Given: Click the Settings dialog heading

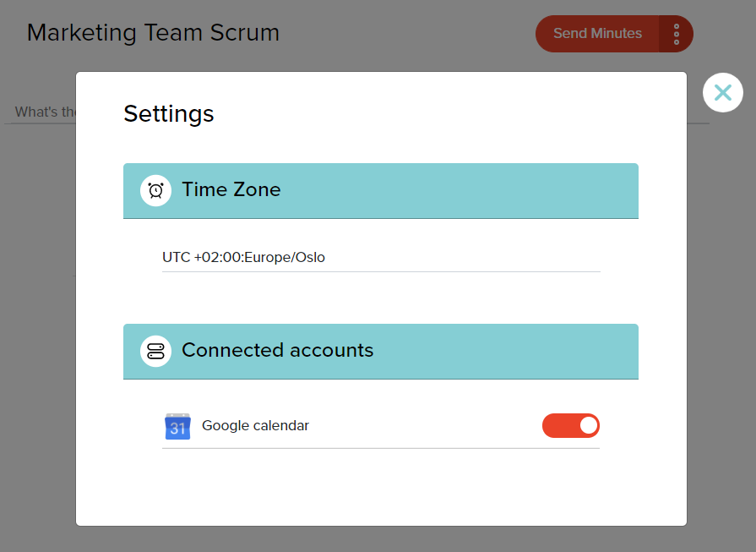Looking at the screenshot, I should tap(169, 114).
